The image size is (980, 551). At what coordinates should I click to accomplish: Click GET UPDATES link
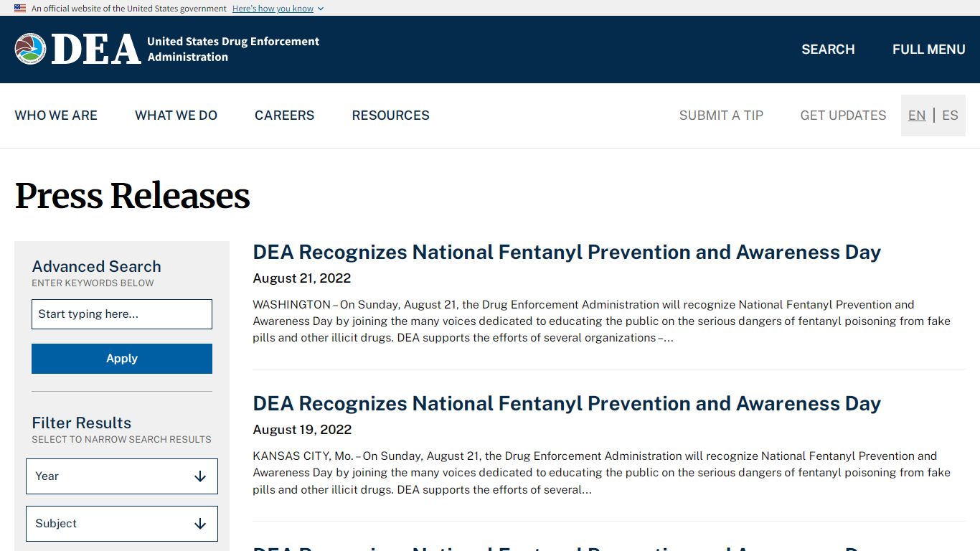tap(843, 116)
